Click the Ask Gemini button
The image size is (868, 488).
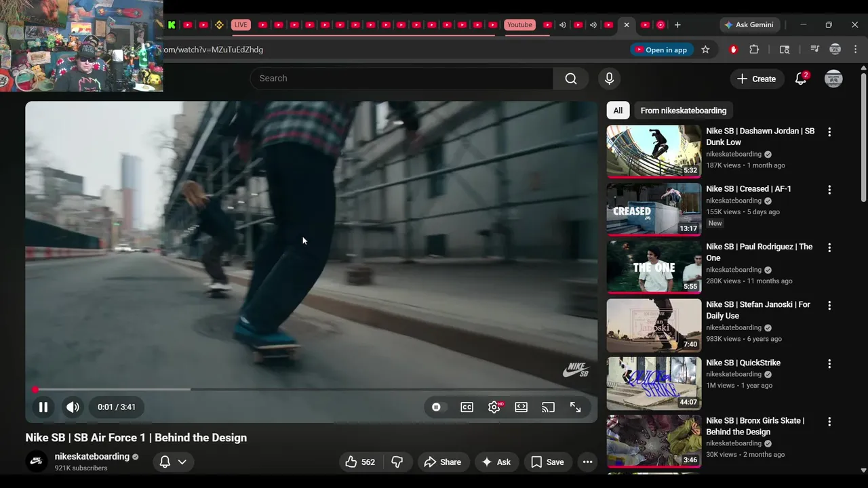[x=749, y=24]
